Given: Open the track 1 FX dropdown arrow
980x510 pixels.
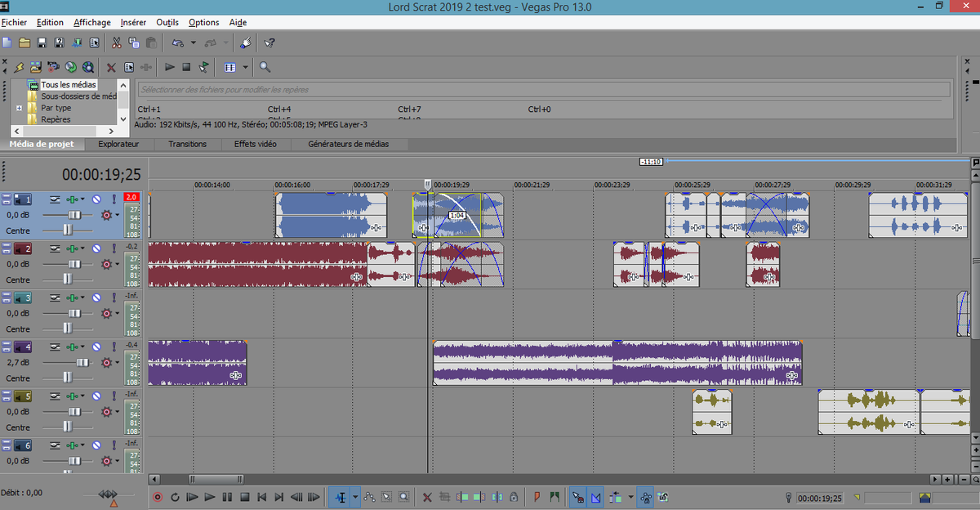Looking at the screenshot, I should (82, 199).
